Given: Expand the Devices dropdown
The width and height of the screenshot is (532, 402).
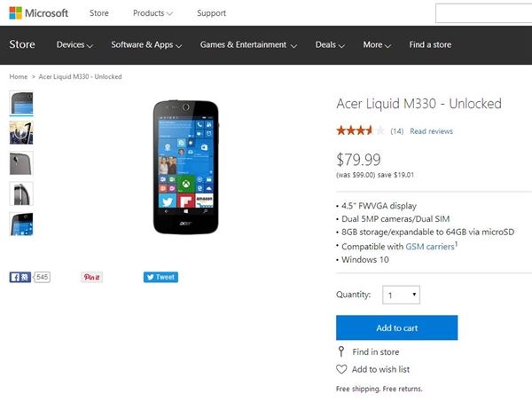Looking at the screenshot, I should point(74,45).
